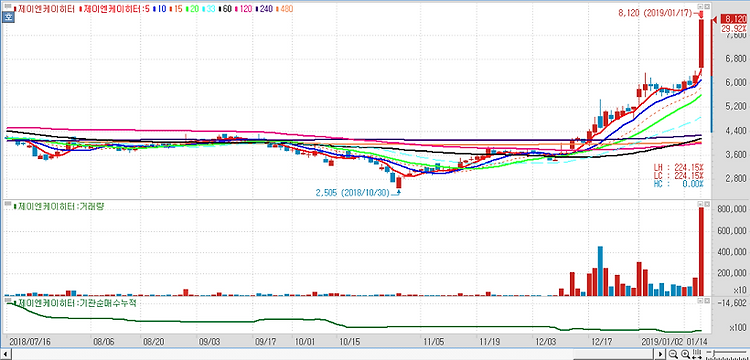Click the low label 2,505 (2018/10/30)

(353, 193)
